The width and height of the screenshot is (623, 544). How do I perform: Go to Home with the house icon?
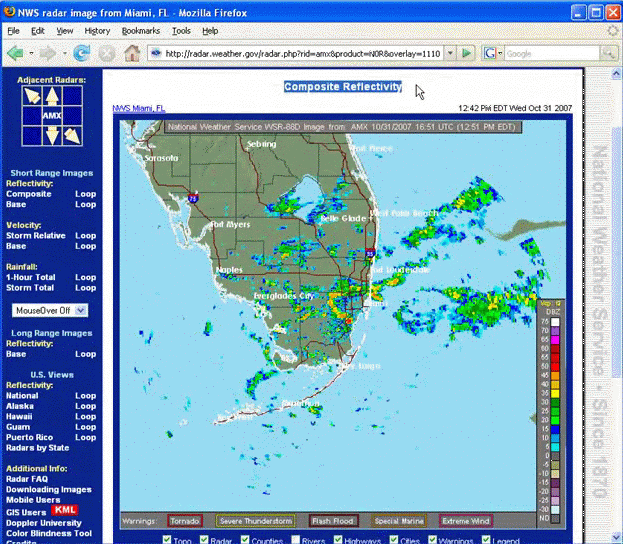tap(132, 53)
